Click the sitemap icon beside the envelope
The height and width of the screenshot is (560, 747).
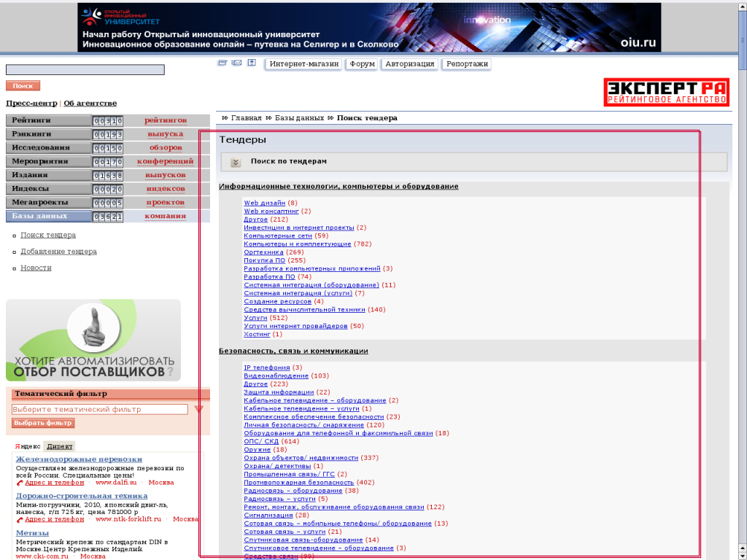coord(252,63)
